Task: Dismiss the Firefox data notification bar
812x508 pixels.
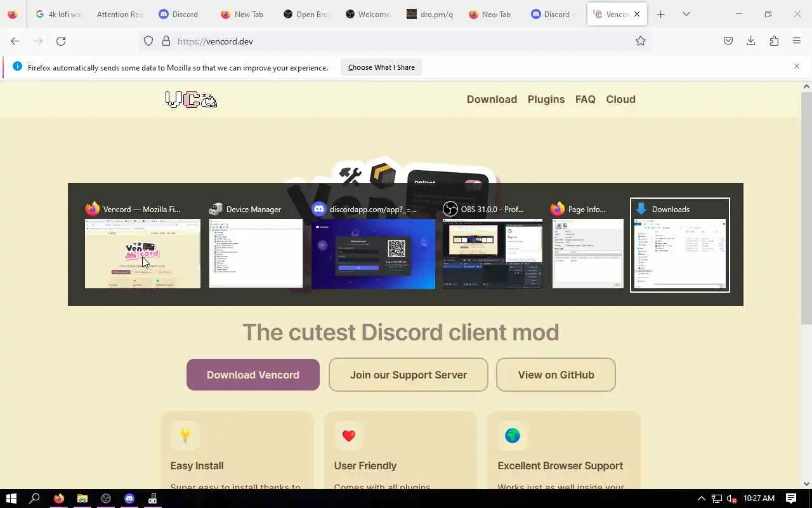Action: (x=797, y=66)
